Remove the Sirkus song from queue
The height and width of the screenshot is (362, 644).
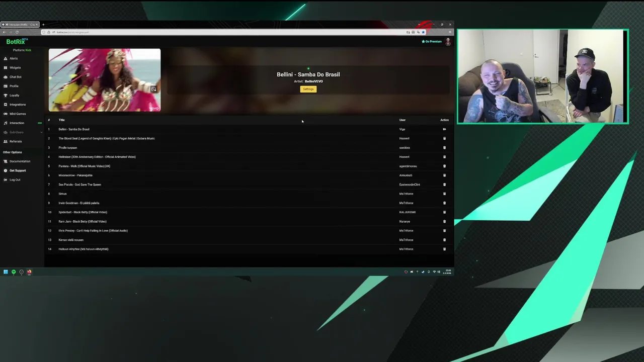click(x=444, y=194)
